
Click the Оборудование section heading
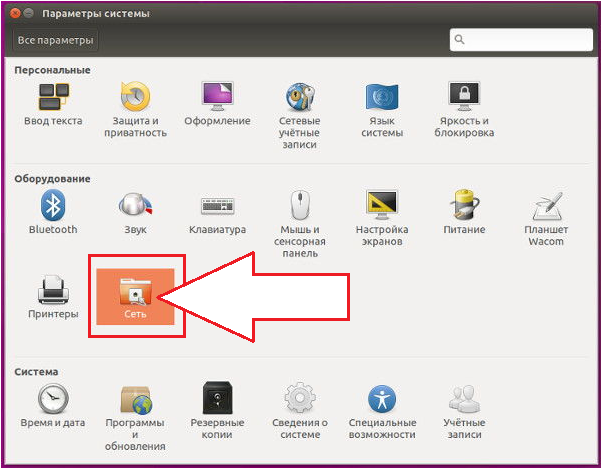pos(52,179)
